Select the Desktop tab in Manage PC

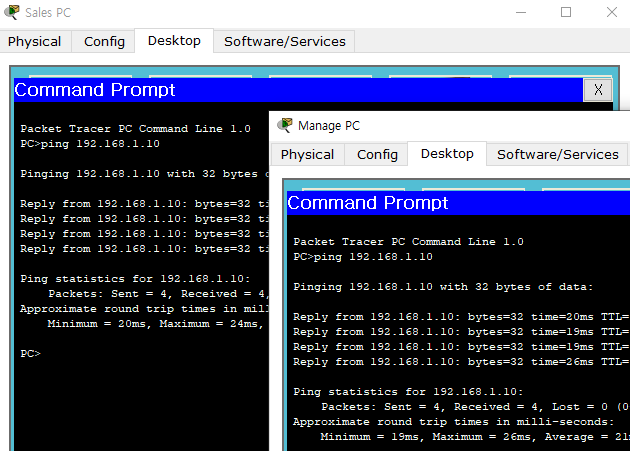pyautogui.click(x=447, y=154)
